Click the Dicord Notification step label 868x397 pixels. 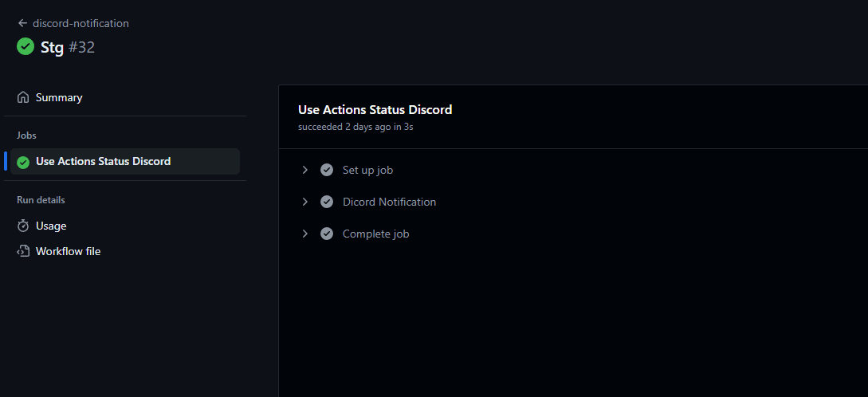click(389, 202)
